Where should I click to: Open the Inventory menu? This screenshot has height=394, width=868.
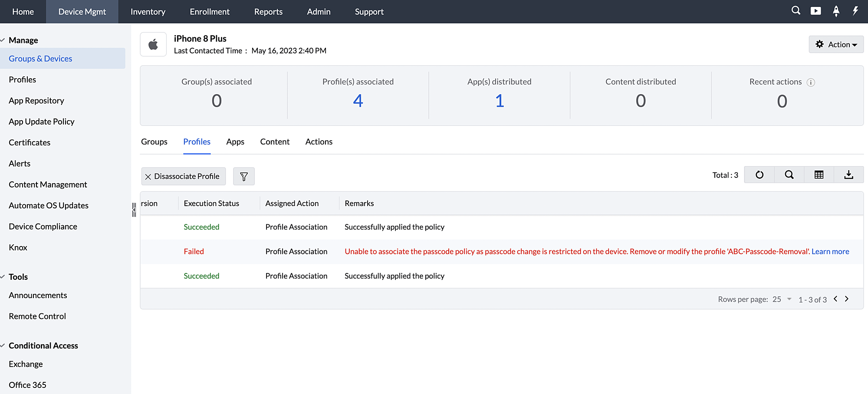click(x=148, y=12)
